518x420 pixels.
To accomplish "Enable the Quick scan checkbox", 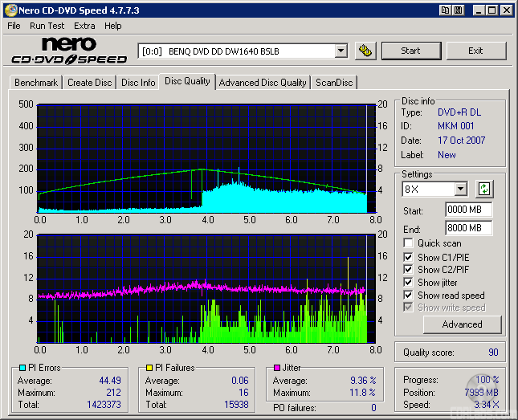I will [x=409, y=243].
